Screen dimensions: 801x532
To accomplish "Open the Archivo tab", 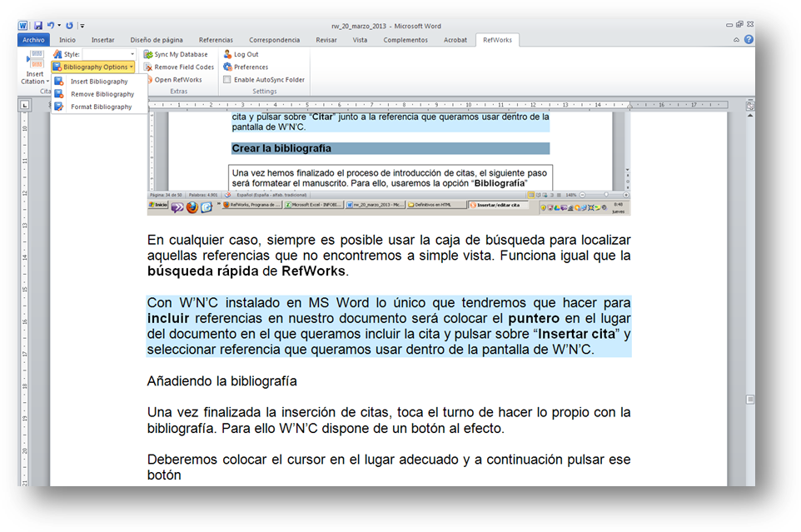I will [x=33, y=40].
